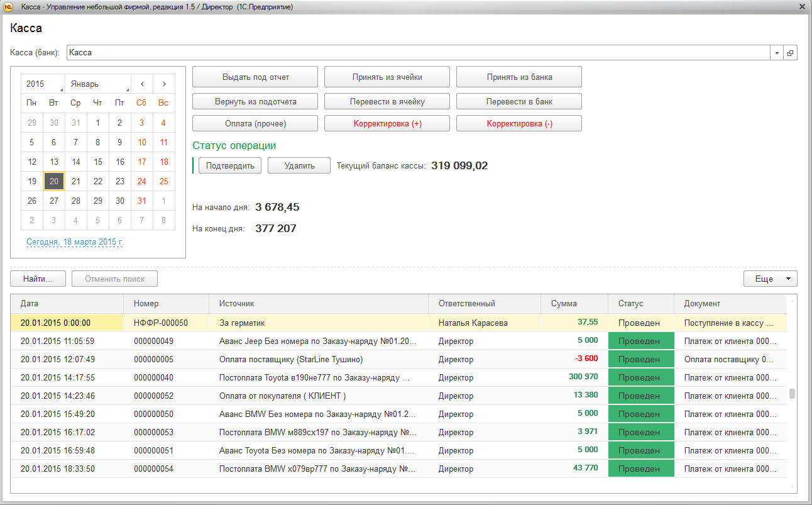Click the table vertical scrollbar thumb
The image size is (812, 505).
pyautogui.click(x=792, y=394)
